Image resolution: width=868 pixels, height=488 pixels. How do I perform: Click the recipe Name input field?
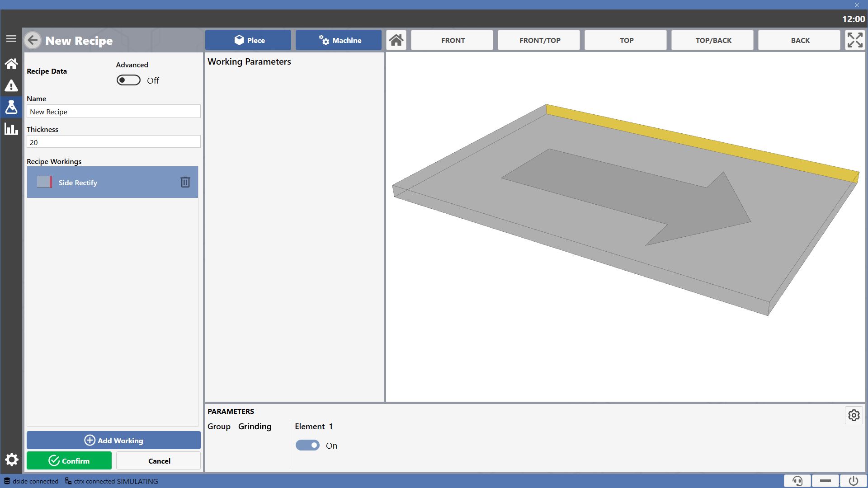click(113, 112)
